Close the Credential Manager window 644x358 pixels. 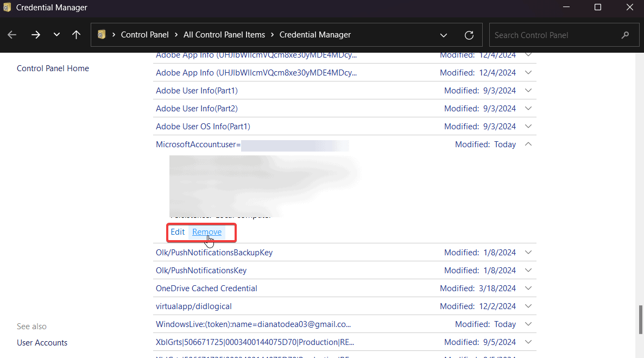coord(630,8)
